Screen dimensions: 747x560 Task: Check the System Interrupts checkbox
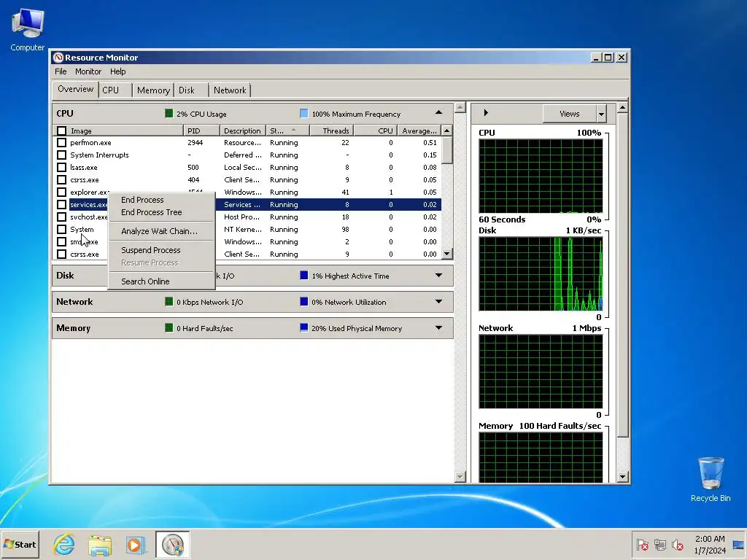pos(61,155)
